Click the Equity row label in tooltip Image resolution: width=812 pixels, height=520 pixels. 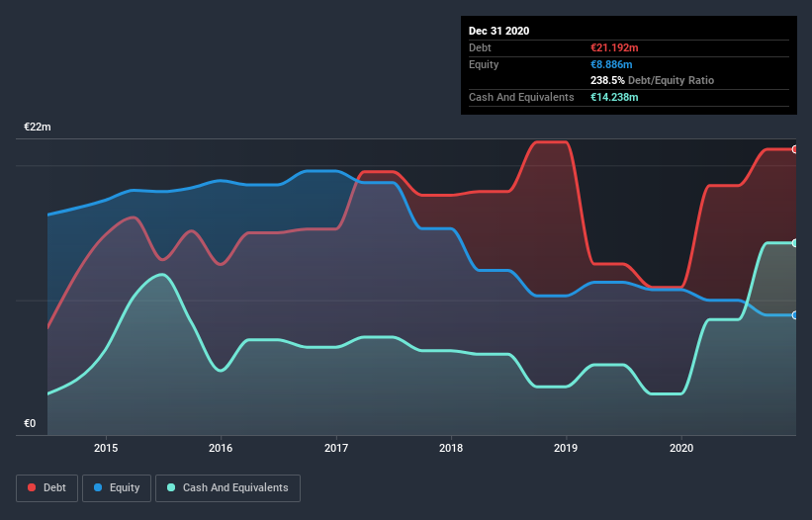[484, 64]
